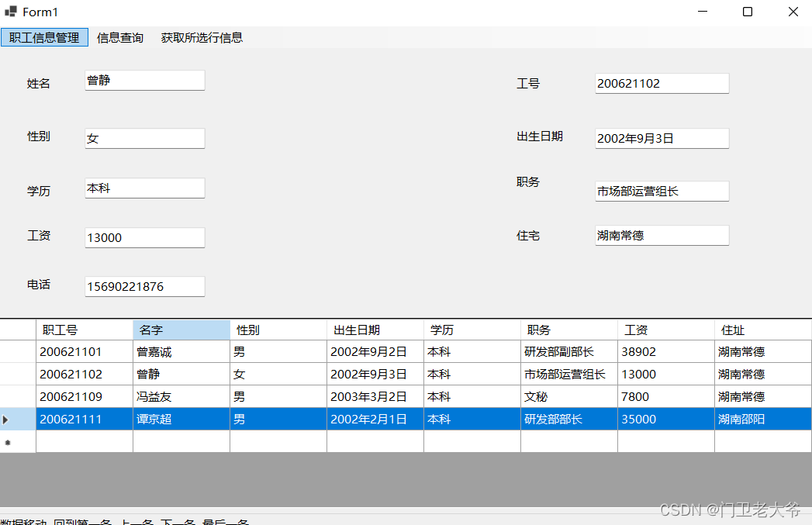The image size is (812, 525).
Task: Sort by the 学历 column header
Action: tap(472, 330)
